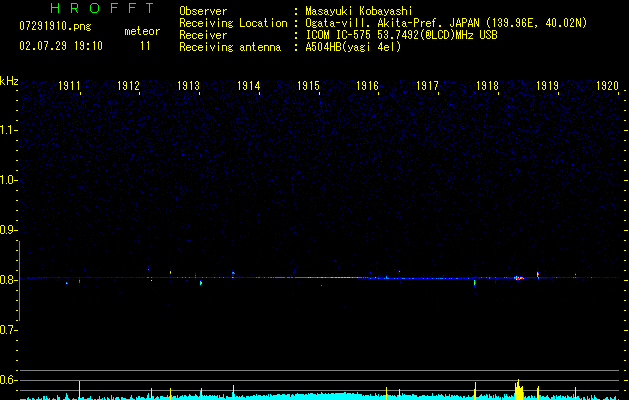The height and width of the screenshot is (400, 629).
Task: Click the Receiving antenna label
Action: point(230,47)
